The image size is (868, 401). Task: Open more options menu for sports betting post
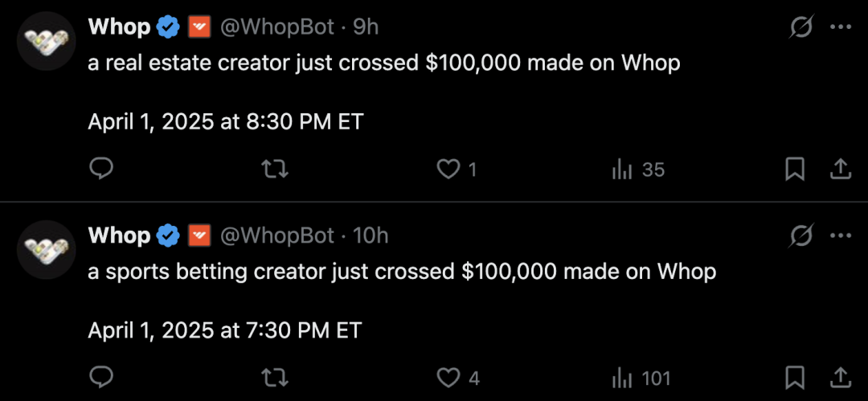pos(841,236)
